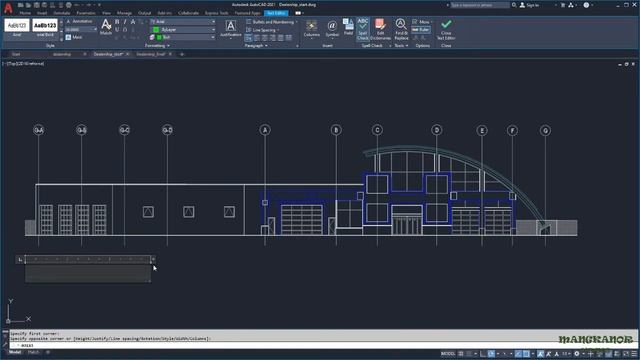Screen dimensions: 640x360
Task: Insert a Symbol with the @ icon
Action: [332, 29]
